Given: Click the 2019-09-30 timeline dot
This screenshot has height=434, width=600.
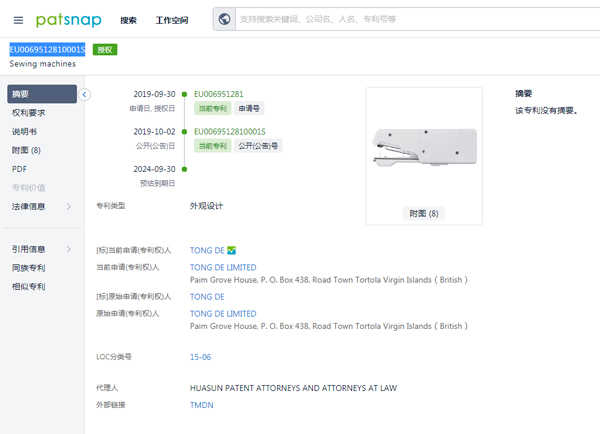Looking at the screenshot, I should click(x=184, y=94).
